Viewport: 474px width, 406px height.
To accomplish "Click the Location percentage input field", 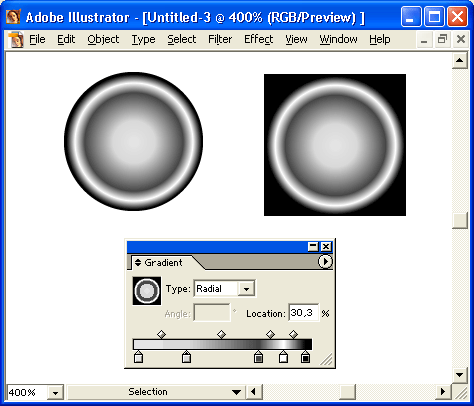I will click(x=303, y=313).
